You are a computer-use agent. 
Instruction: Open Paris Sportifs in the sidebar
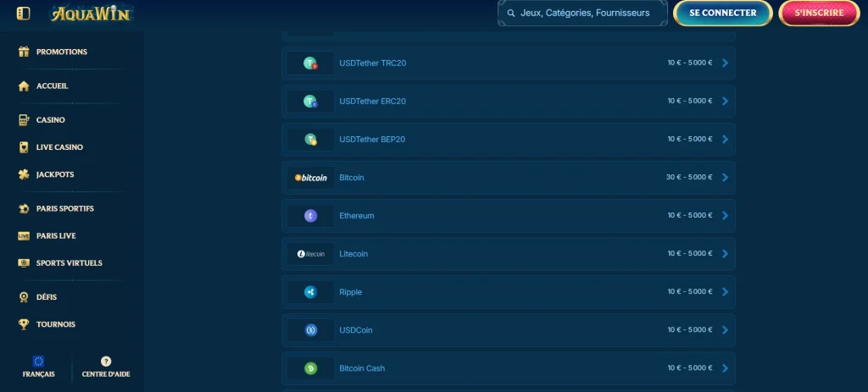pos(64,209)
